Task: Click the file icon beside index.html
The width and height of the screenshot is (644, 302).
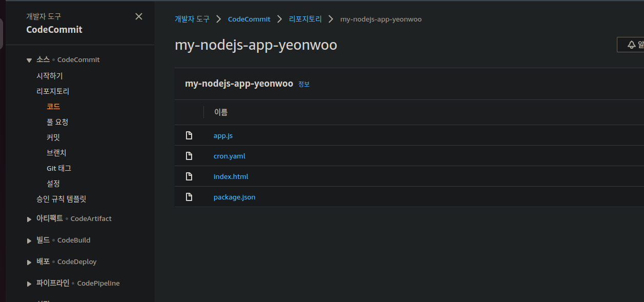Action: pyautogui.click(x=189, y=176)
